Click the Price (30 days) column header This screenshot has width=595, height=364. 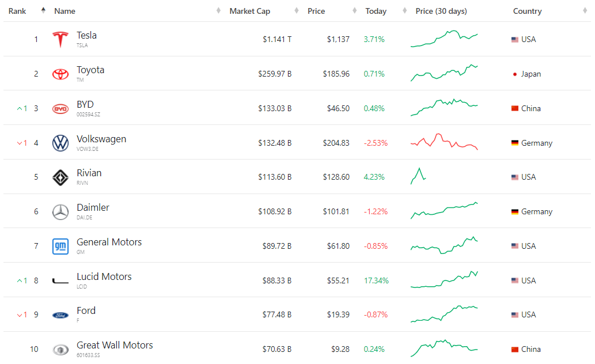click(x=441, y=12)
